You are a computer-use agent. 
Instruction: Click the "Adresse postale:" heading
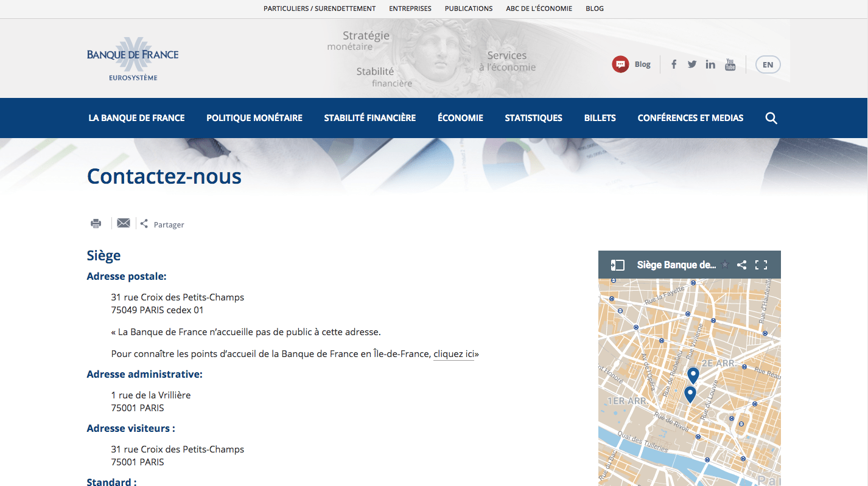[127, 276]
